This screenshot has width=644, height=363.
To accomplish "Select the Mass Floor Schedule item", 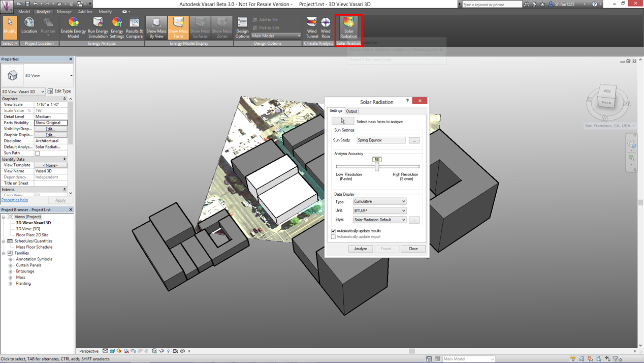I will point(34,247).
